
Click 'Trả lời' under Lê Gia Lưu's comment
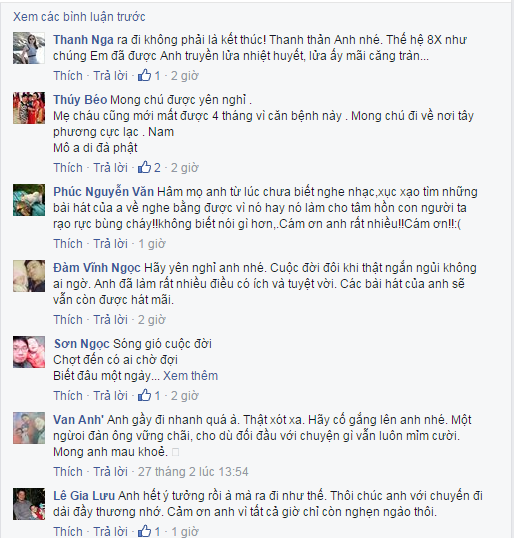pos(110,531)
